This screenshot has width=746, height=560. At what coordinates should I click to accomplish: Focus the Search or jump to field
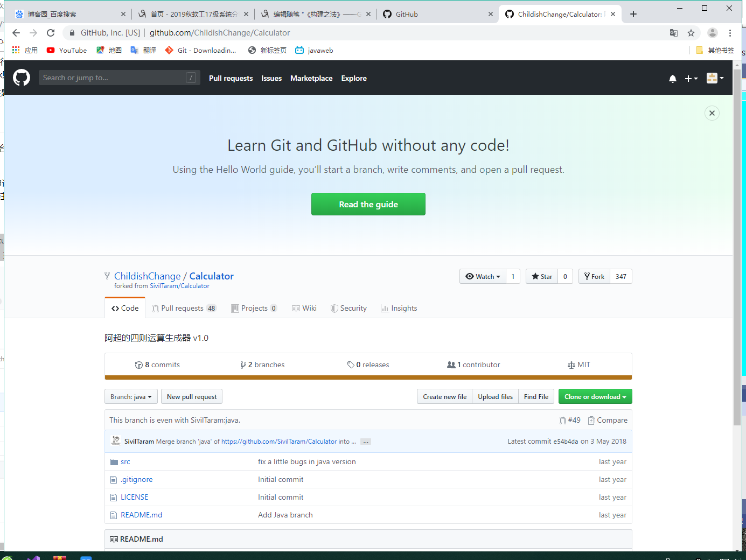pyautogui.click(x=119, y=78)
